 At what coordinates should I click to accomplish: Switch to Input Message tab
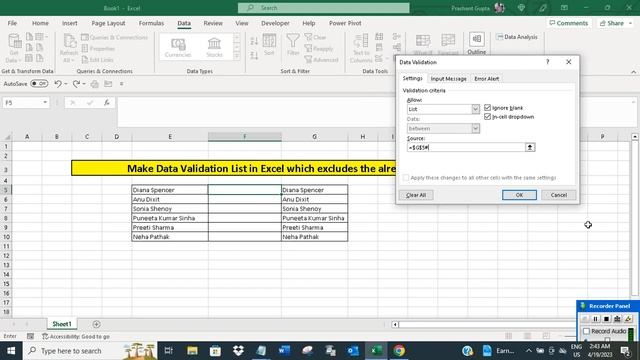pos(448,78)
